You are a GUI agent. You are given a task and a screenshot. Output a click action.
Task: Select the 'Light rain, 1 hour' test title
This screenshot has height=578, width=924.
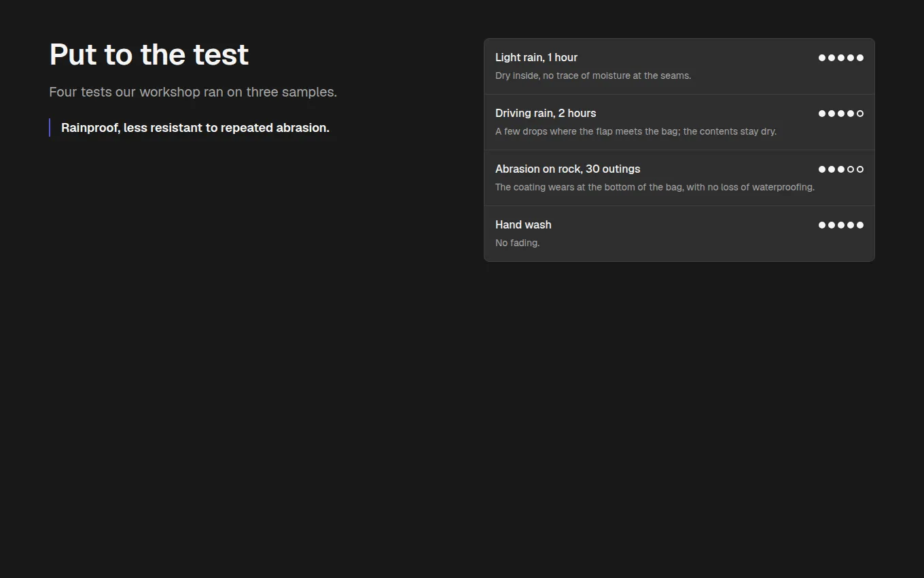(x=536, y=58)
